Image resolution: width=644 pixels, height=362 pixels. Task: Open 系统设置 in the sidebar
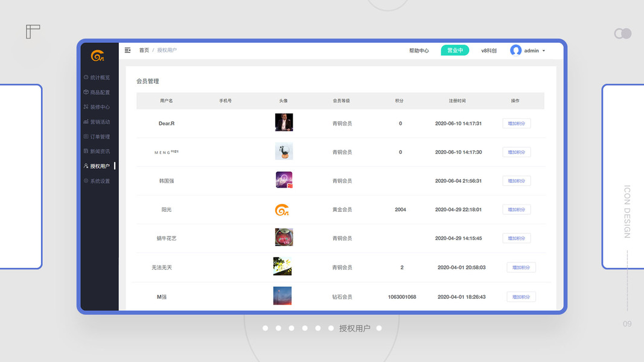[97, 181]
